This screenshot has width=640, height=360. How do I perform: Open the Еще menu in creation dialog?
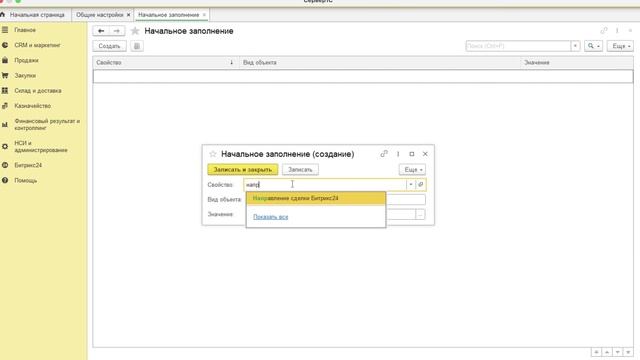coord(412,169)
